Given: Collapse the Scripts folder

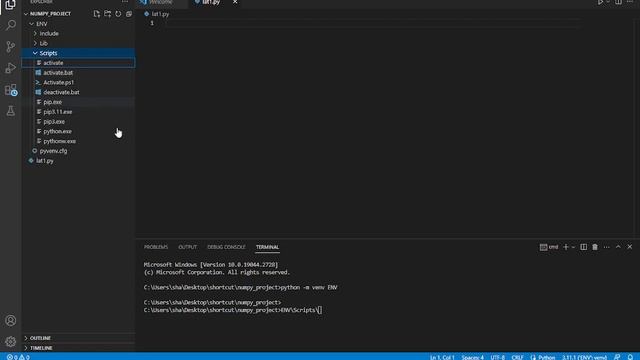Looking at the screenshot, I should tap(78, 53).
